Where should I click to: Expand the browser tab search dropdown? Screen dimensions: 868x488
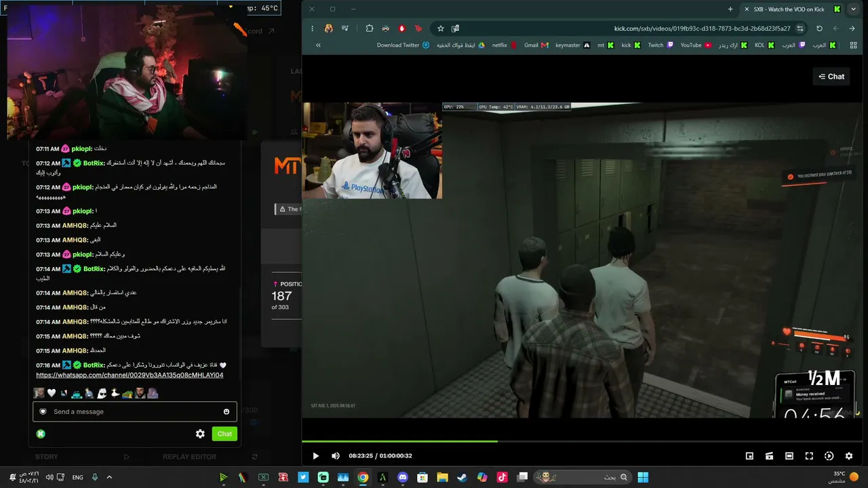point(853,9)
